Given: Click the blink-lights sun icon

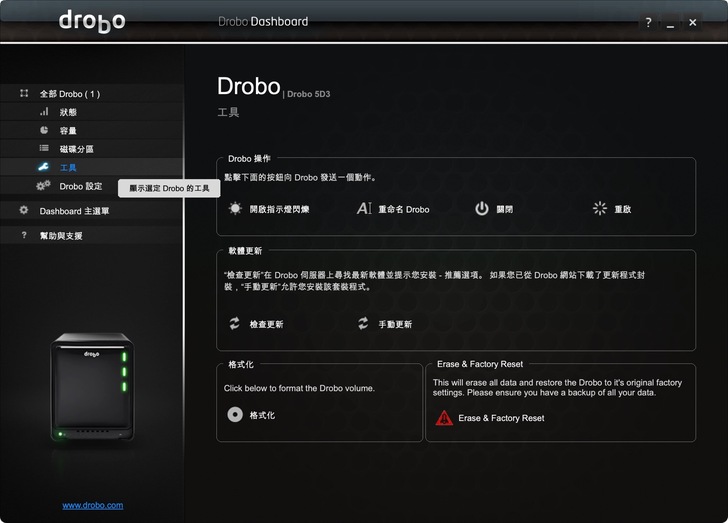Looking at the screenshot, I should tap(235, 209).
